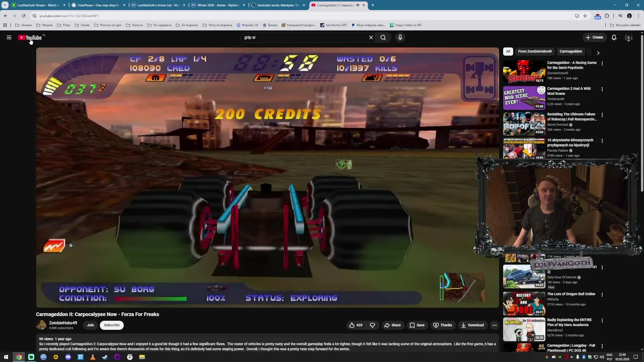
Task: Open the Thanks donation option
Action: point(443,325)
